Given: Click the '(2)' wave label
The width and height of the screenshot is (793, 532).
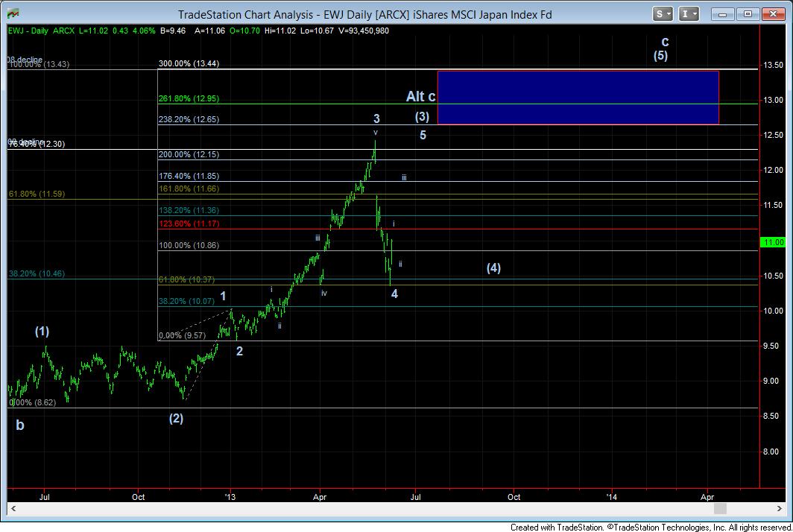Looking at the screenshot, I should pyautogui.click(x=176, y=418).
